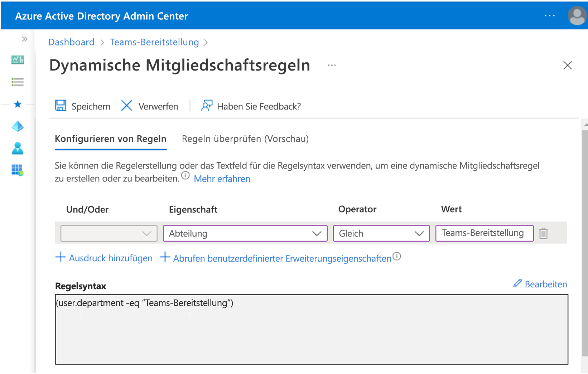Open the Dashboard chart icon in sidebar
The image size is (588, 374).
coord(18,60)
